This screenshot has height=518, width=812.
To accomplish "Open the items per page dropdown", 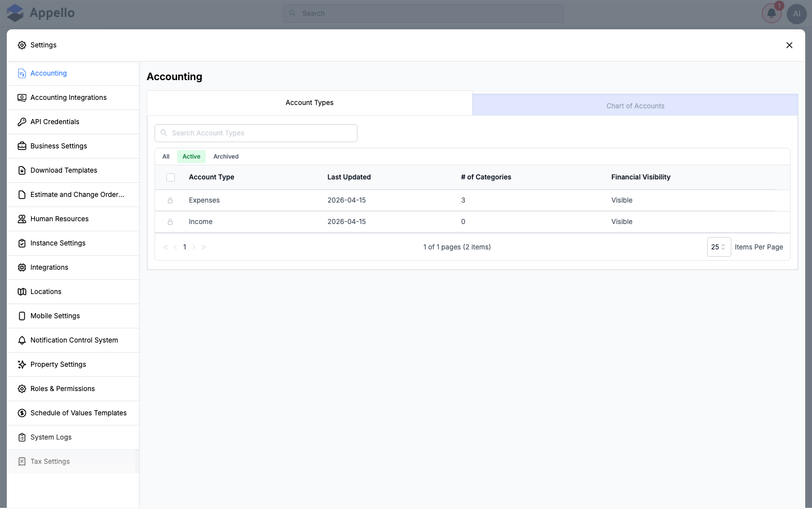I will [719, 247].
